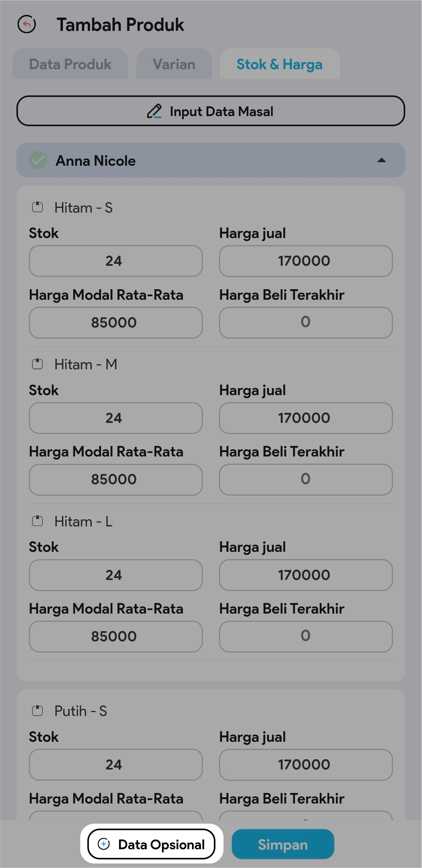Click the plus icon on Data Opsional
The image size is (422, 868).
click(x=104, y=844)
